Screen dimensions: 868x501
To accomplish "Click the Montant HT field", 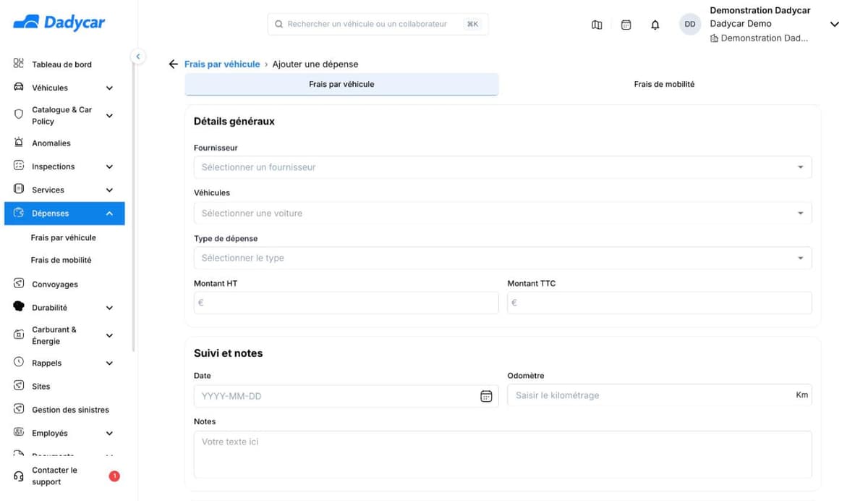I will point(346,303).
